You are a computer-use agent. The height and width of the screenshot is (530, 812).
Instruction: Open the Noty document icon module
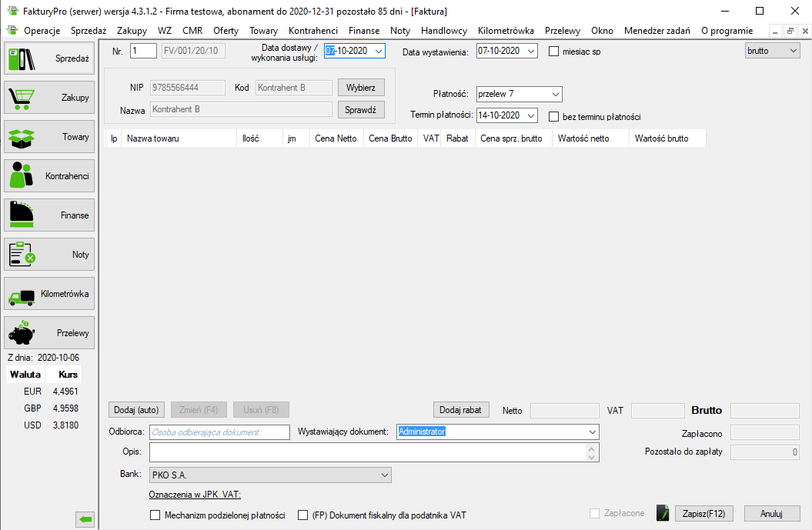[x=49, y=255]
